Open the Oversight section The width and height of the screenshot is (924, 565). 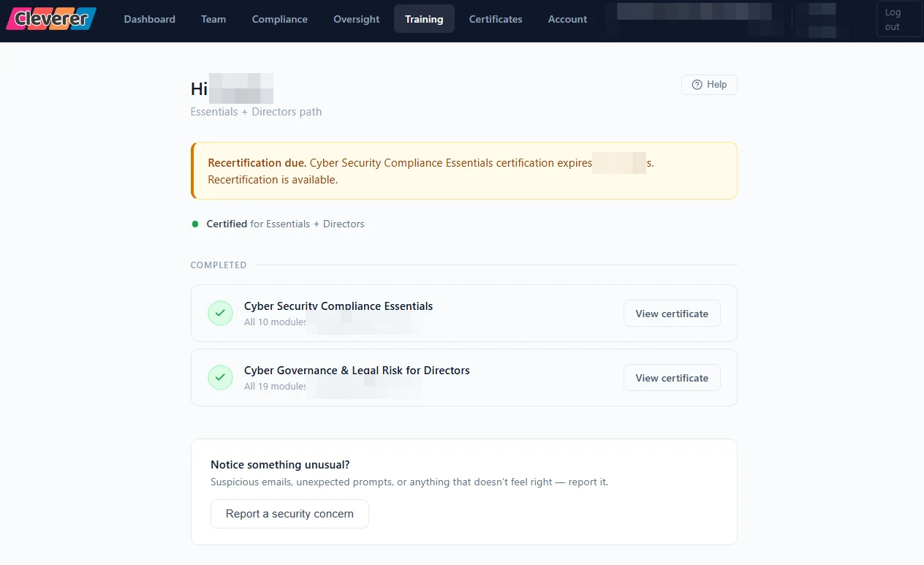[356, 19]
